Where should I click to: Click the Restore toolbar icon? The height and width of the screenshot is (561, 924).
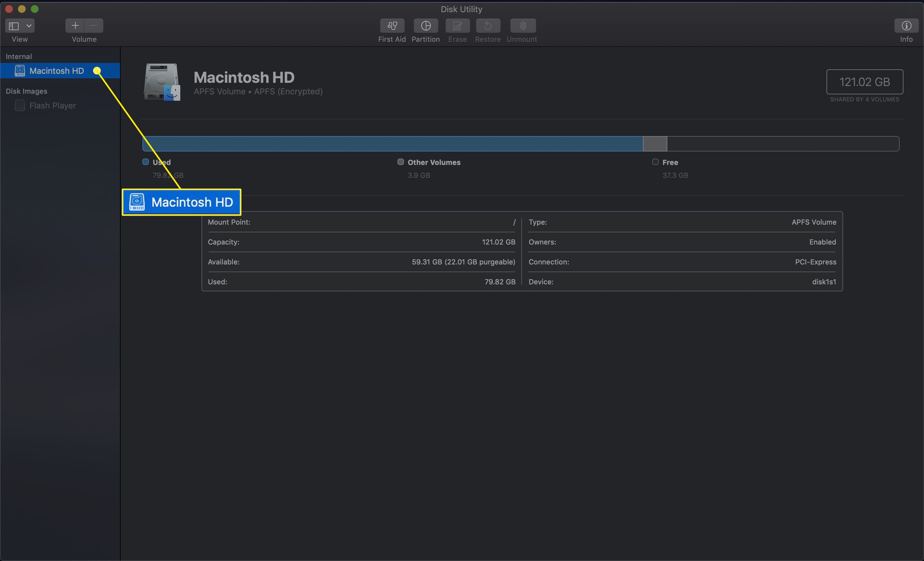pos(488,25)
